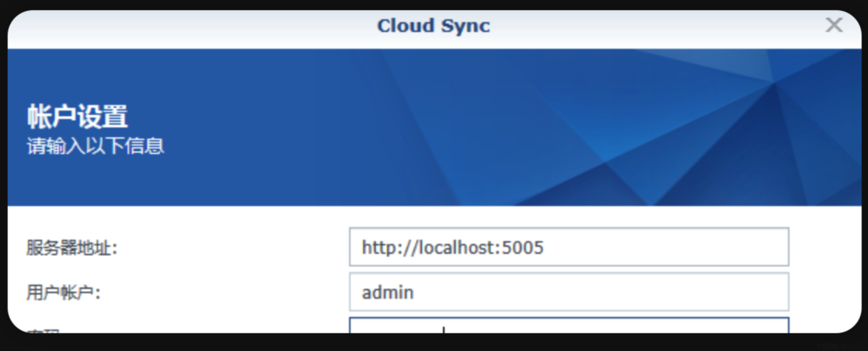
Task: Click the admin username text
Action: coord(387,292)
